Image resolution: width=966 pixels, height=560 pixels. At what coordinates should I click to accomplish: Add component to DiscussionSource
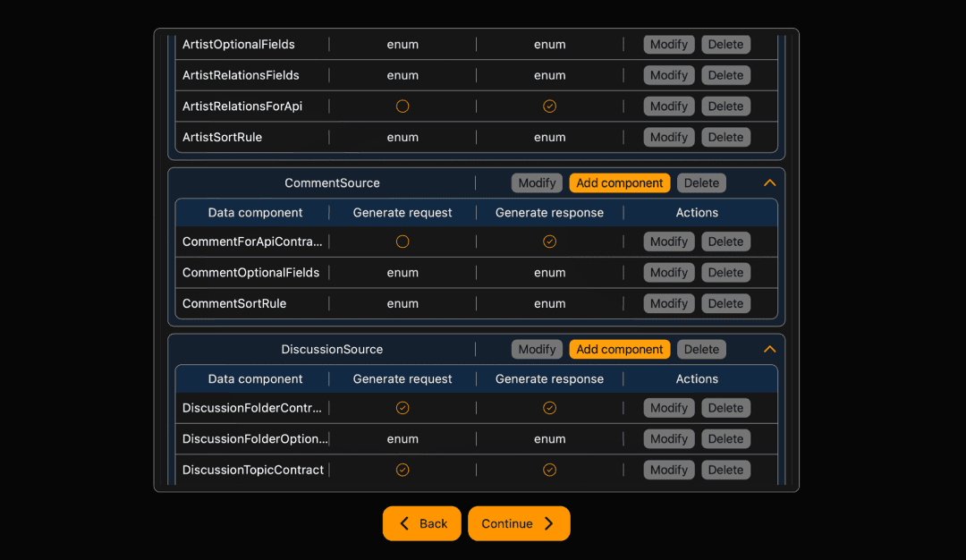[619, 349]
